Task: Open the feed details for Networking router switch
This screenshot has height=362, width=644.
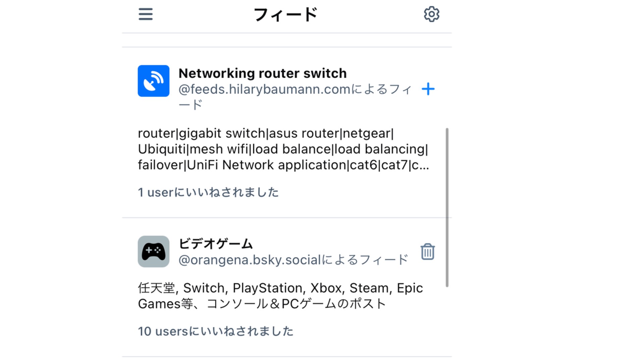Action: pos(262,73)
